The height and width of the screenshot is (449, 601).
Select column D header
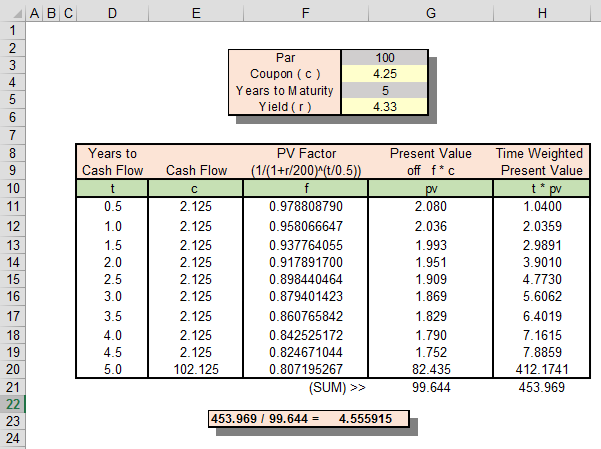point(112,13)
